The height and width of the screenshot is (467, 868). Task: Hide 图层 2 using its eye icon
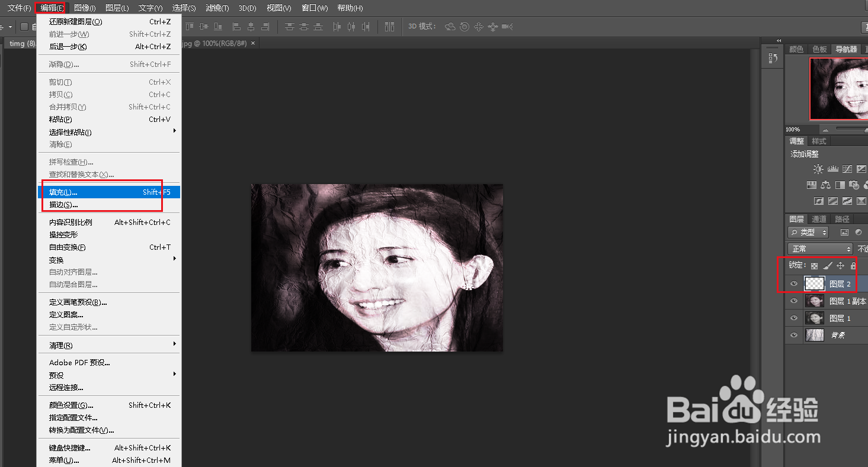(794, 284)
